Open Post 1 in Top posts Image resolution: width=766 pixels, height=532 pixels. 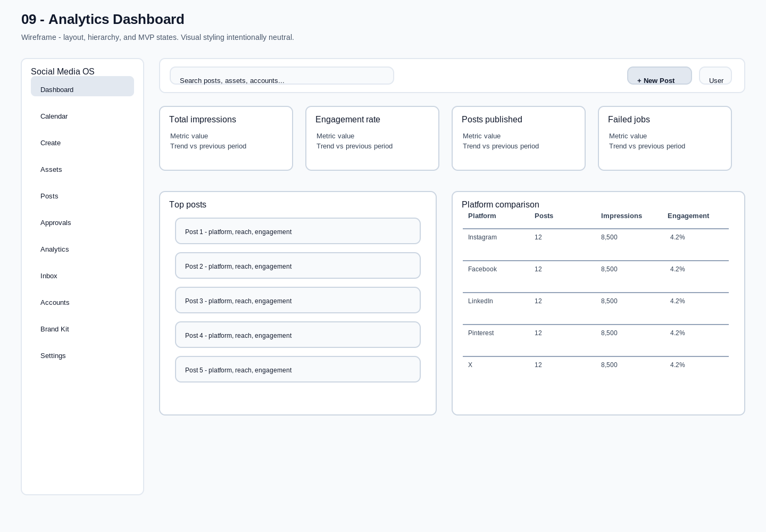coord(298,231)
